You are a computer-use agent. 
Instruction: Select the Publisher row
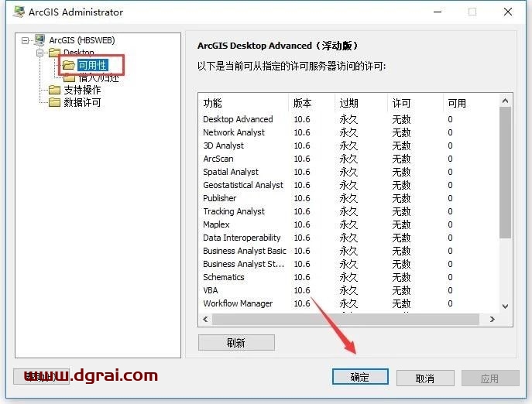348,198
